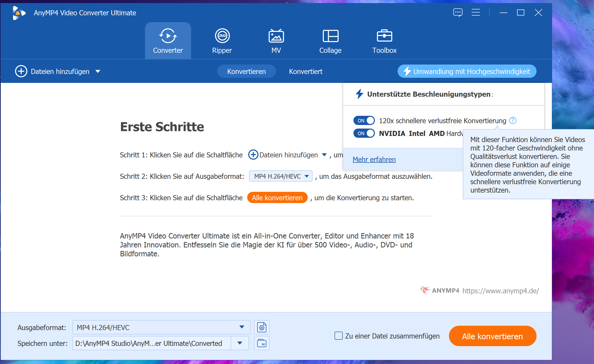Click Dateien hinzufügen in Schritt 1
The height and width of the screenshot is (364, 594).
[283, 155]
